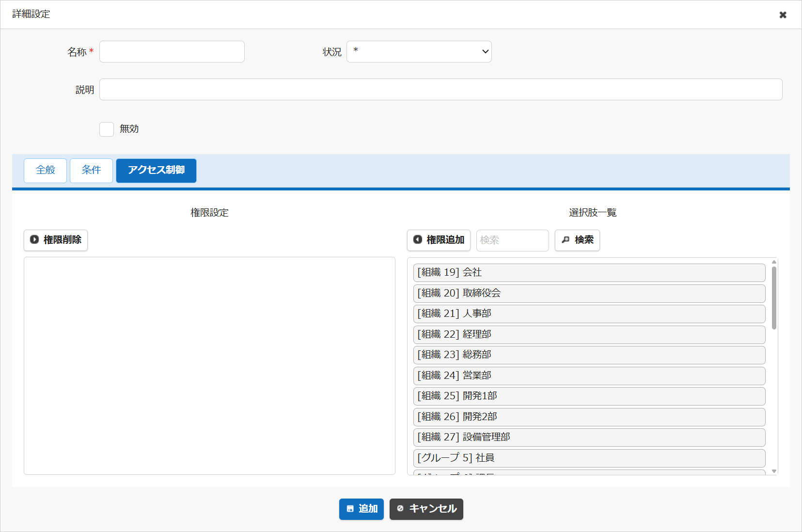
Task: Click the 選択肢一覧 list scrollbar thumb
Action: [774, 298]
